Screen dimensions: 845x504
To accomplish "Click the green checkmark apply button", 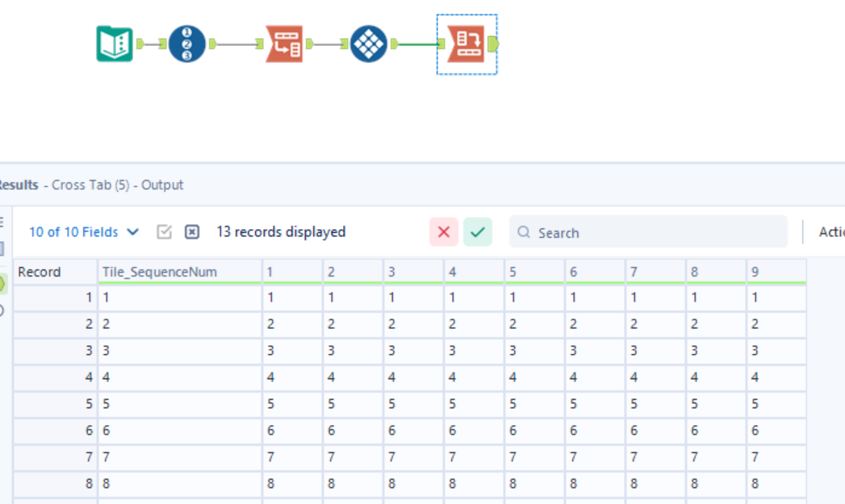I will coord(478,232).
